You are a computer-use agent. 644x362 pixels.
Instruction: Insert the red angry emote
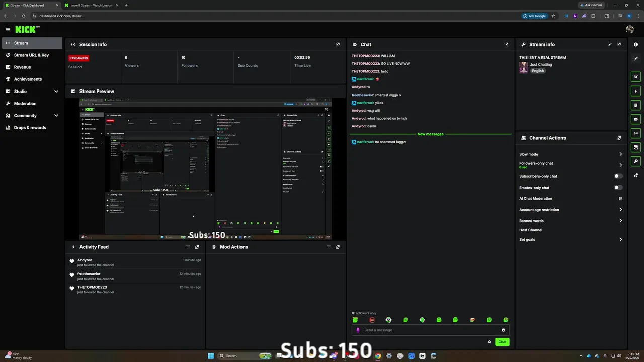(372, 320)
